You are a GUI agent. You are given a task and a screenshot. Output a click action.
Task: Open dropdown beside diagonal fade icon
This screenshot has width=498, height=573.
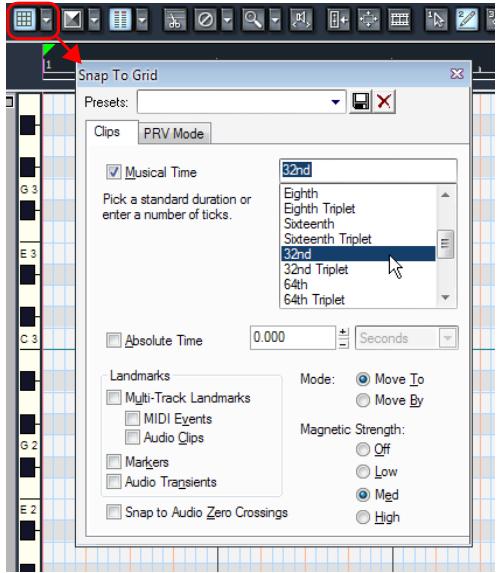click(x=95, y=19)
